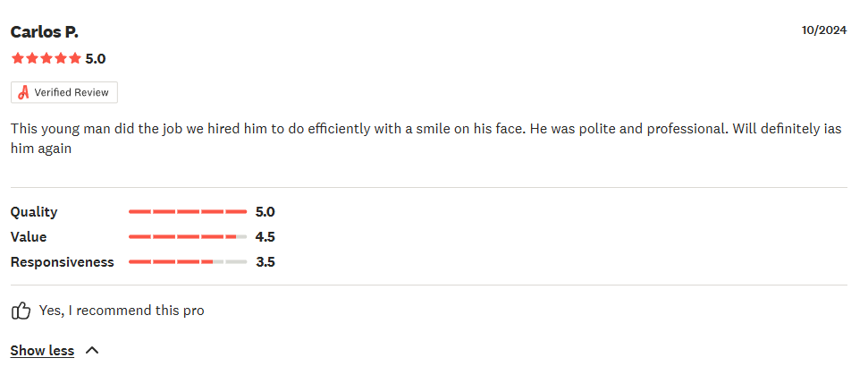Click the 5.0 overall star rating number
Image resolution: width=868 pixels, height=375 pixels.
pyautogui.click(x=96, y=59)
